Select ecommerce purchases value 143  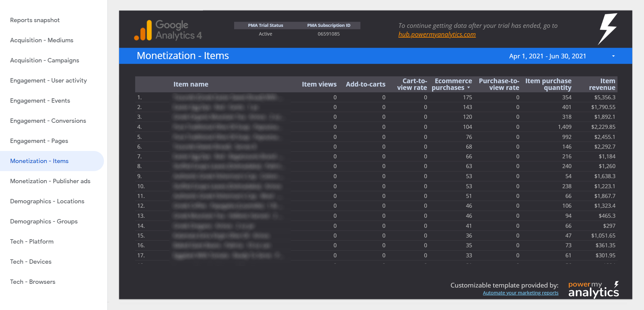[x=467, y=107]
